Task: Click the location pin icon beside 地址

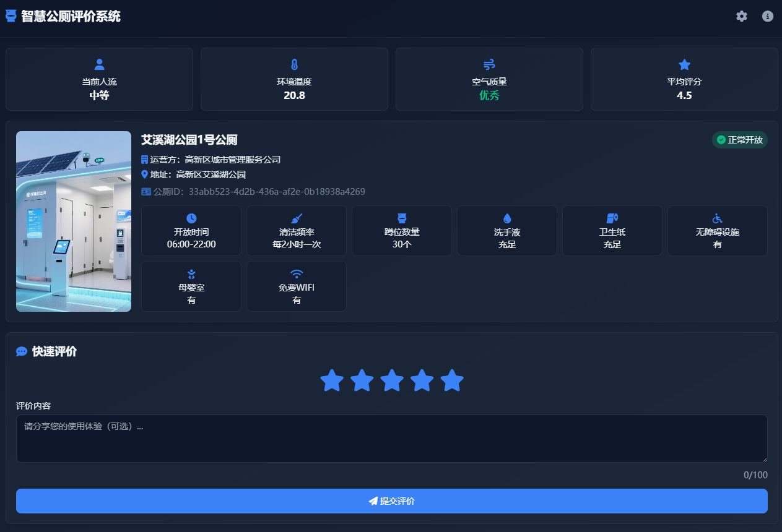Action: coord(145,174)
